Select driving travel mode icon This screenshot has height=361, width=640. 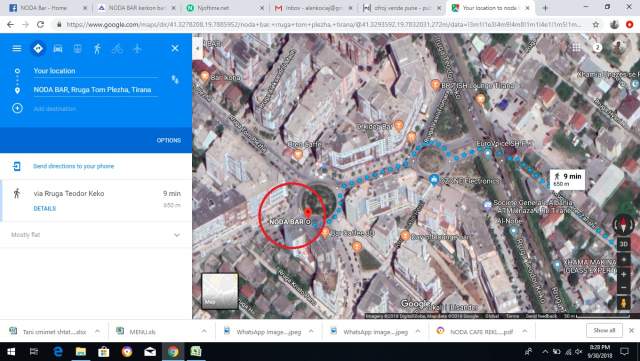coord(58,49)
